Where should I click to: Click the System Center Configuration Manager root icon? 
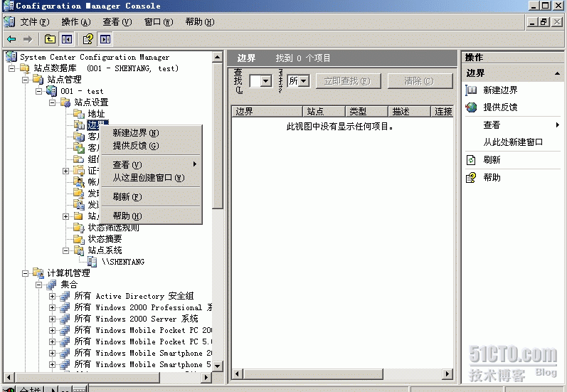11,57
